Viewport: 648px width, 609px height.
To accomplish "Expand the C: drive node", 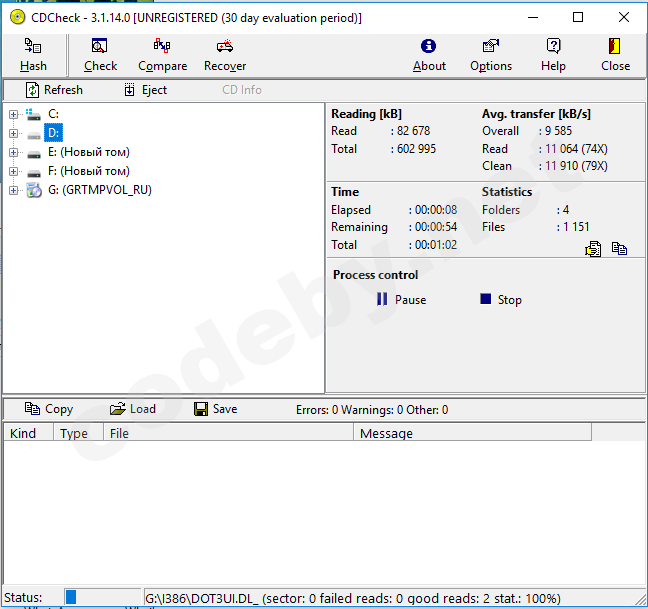I will point(13,114).
